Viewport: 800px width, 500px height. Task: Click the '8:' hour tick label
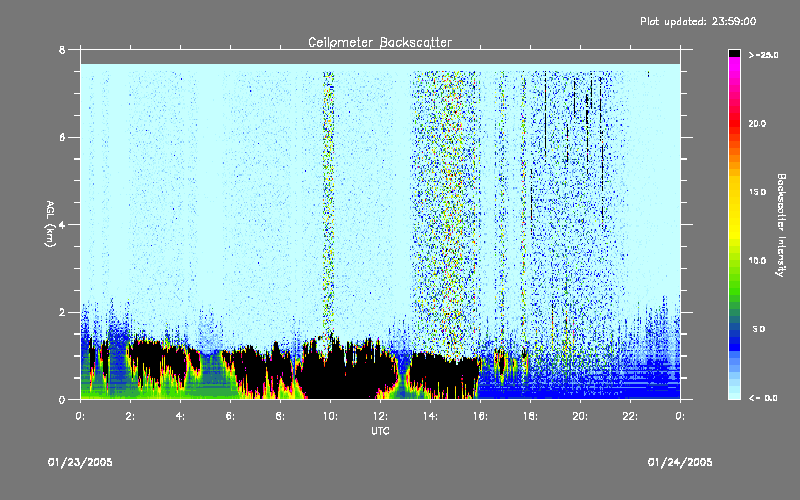tap(280, 416)
